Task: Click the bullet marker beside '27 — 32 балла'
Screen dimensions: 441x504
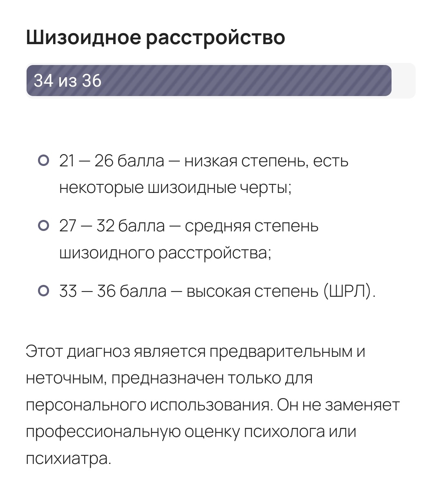Action: coord(43,226)
